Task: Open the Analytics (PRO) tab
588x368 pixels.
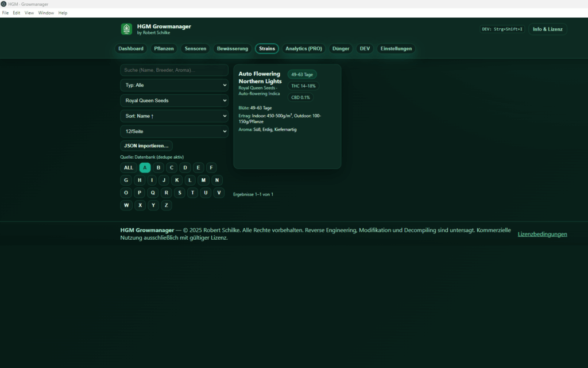Action: pyautogui.click(x=303, y=48)
